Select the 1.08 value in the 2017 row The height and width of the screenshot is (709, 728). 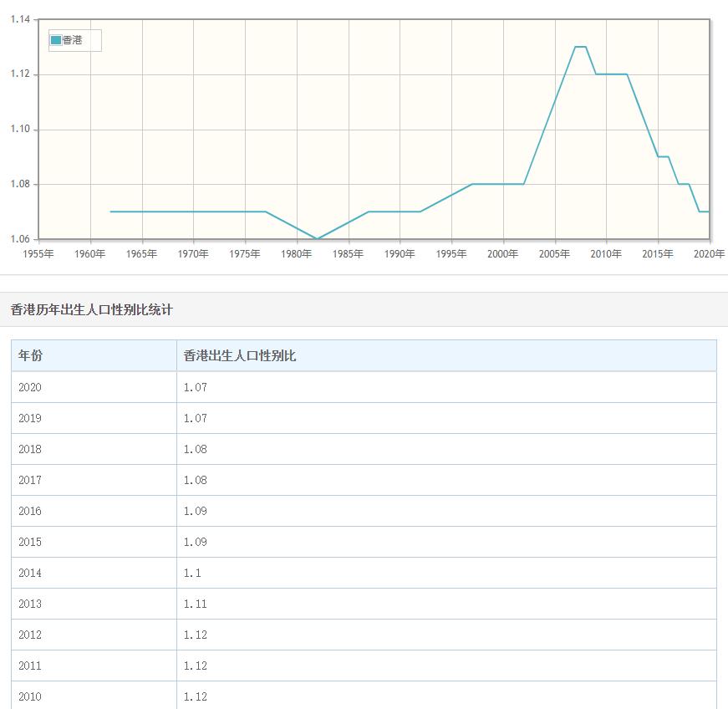196,480
